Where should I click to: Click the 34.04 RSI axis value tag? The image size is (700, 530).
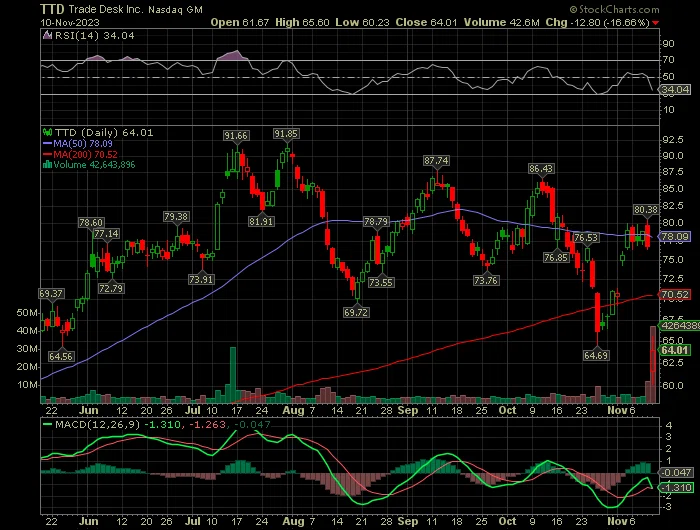coord(675,90)
